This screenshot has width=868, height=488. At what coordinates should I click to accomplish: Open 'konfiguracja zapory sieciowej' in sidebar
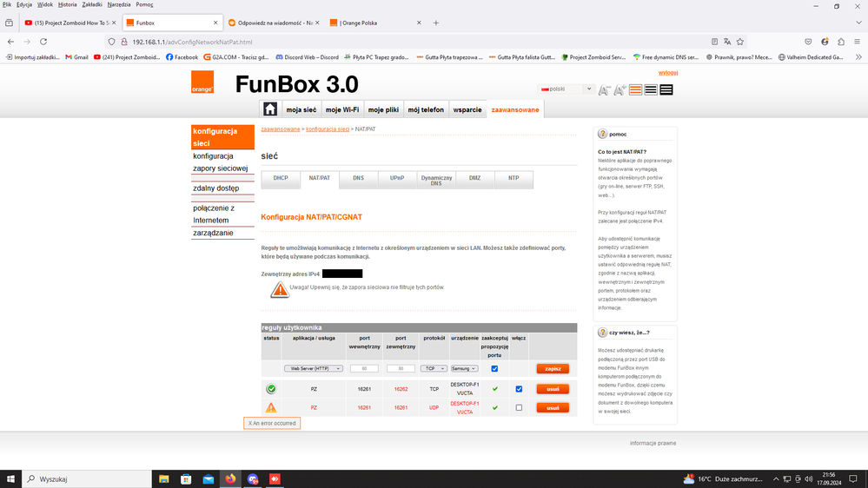221,162
